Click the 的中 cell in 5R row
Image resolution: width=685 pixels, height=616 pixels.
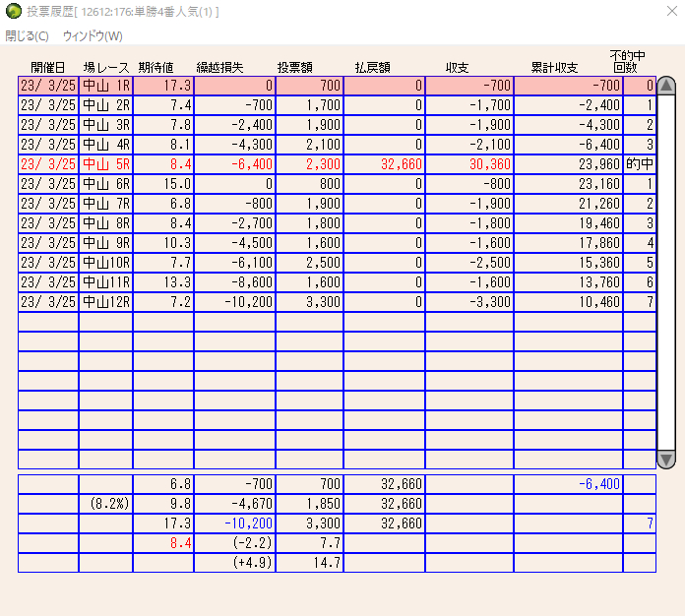click(x=639, y=164)
